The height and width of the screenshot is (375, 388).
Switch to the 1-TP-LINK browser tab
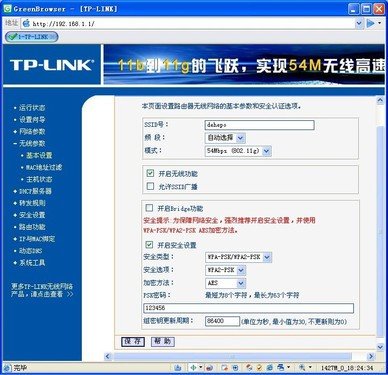click(x=32, y=37)
